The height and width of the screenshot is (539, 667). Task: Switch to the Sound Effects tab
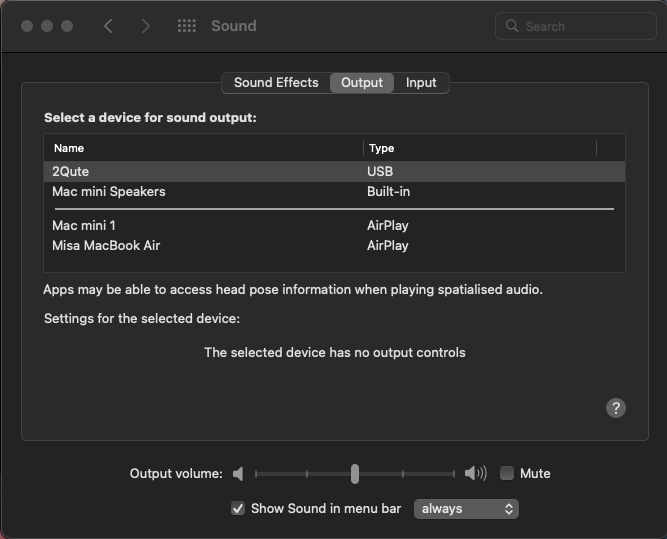click(276, 83)
